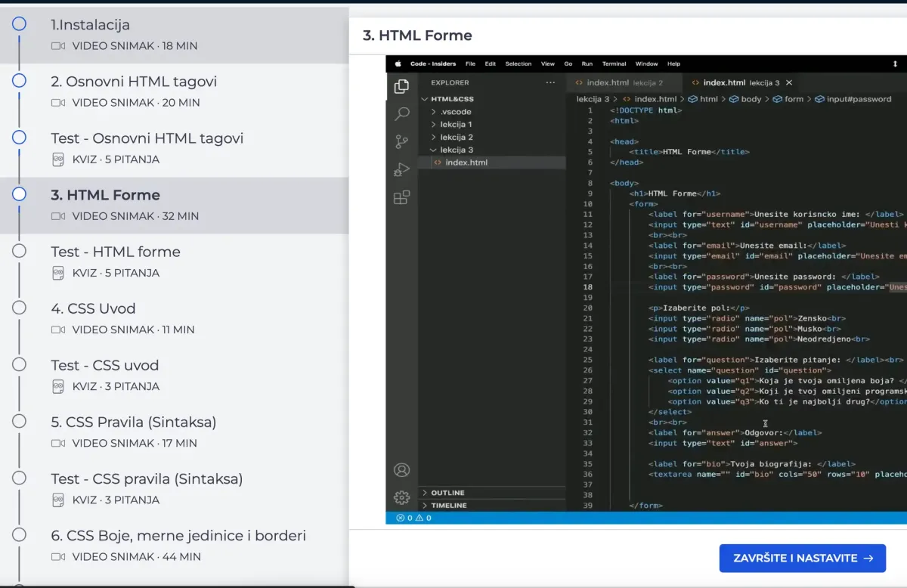Open the Selection menu
This screenshot has height=588, width=907.
click(519, 64)
